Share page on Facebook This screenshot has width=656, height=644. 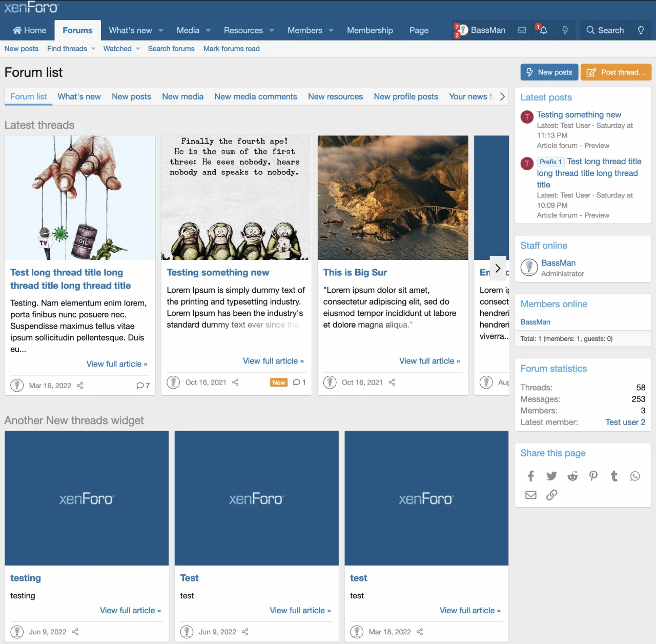tap(531, 476)
